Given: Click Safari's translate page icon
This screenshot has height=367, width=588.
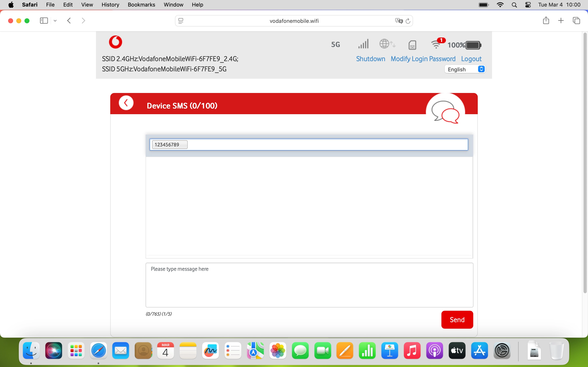Looking at the screenshot, I should tap(399, 21).
